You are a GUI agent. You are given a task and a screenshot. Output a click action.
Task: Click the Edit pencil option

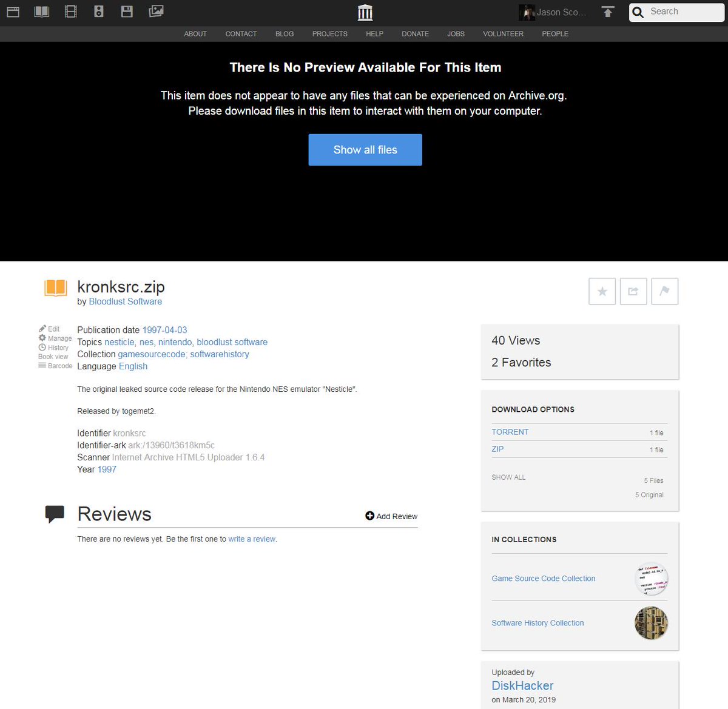[49, 329]
